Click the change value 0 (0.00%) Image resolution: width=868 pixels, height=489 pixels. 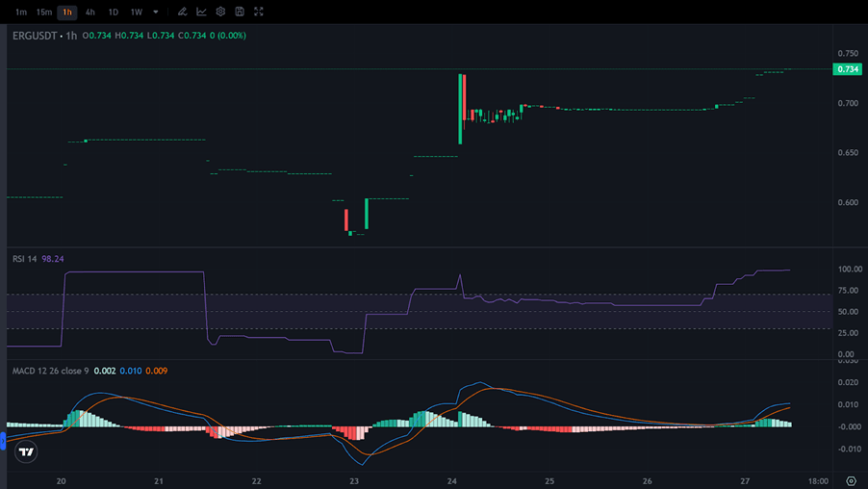[x=228, y=36]
